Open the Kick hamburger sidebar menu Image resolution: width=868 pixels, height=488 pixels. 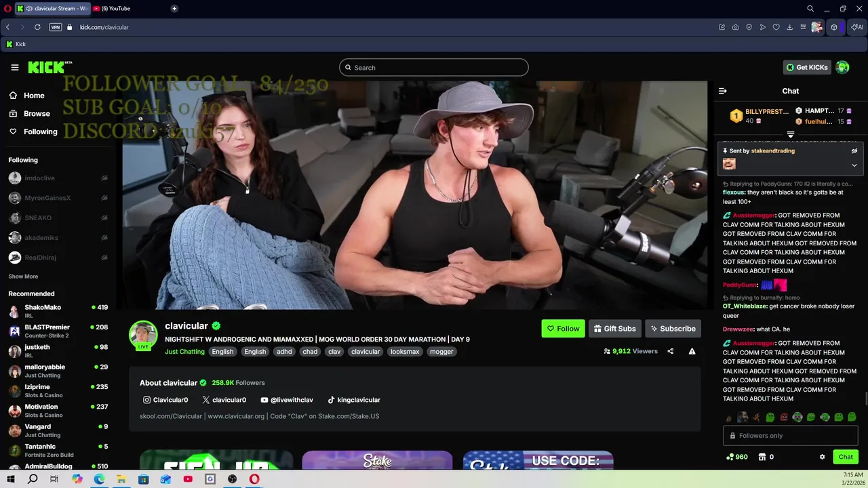coord(14,67)
